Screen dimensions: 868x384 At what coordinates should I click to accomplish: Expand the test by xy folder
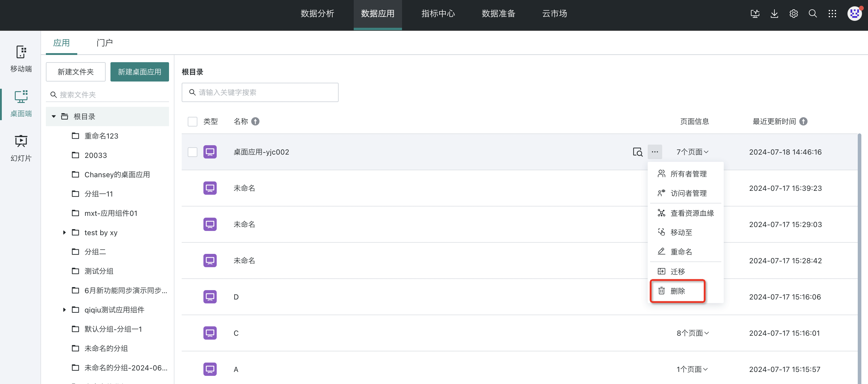click(64, 233)
